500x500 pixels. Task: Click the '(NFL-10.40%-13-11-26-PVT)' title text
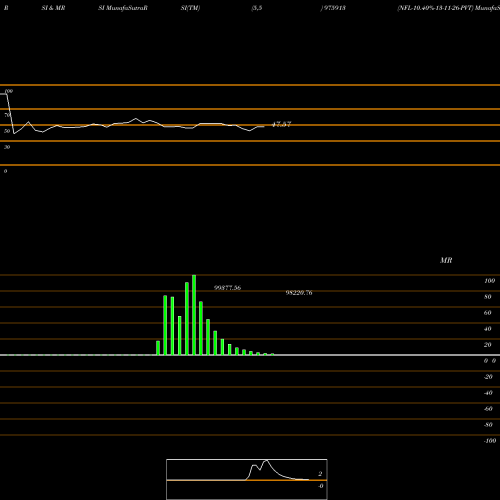pyautogui.click(x=435, y=8)
